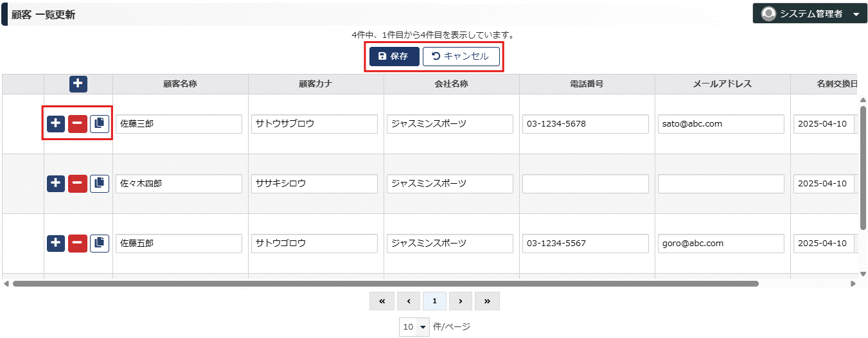Click 佐々木四郎's empty phone field

tap(585, 184)
